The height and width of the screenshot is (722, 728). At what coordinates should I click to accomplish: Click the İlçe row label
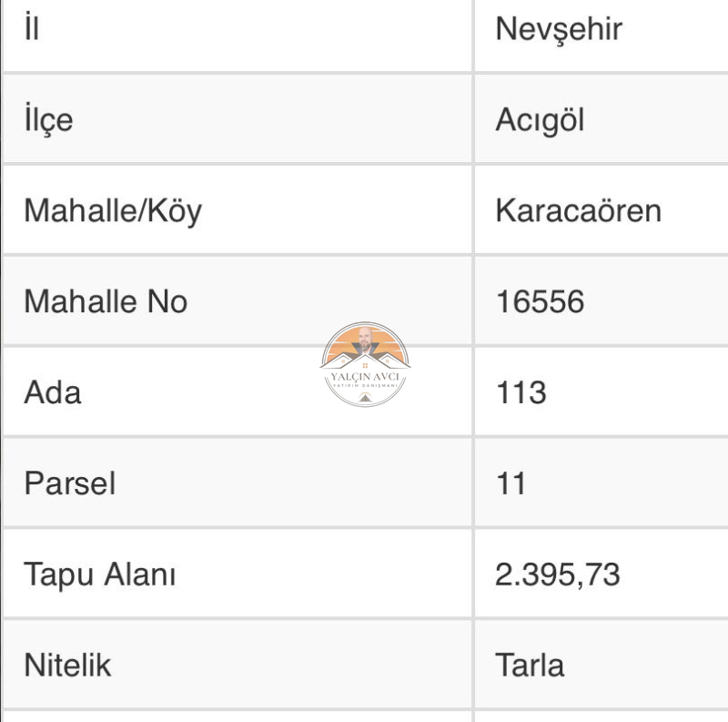pyautogui.click(x=49, y=119)
